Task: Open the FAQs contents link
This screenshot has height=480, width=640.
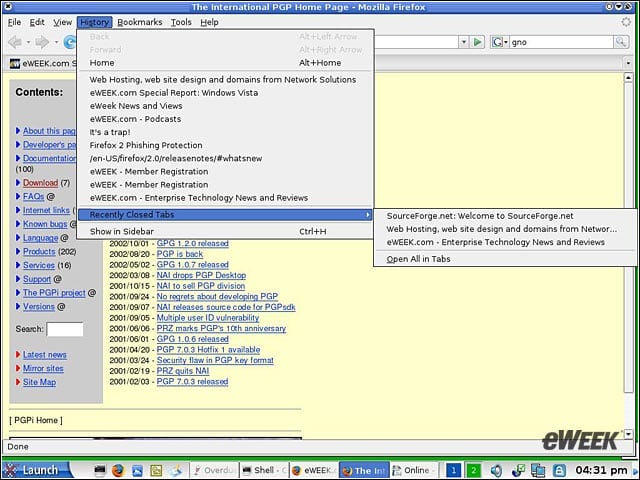Action: coord(33,197)
